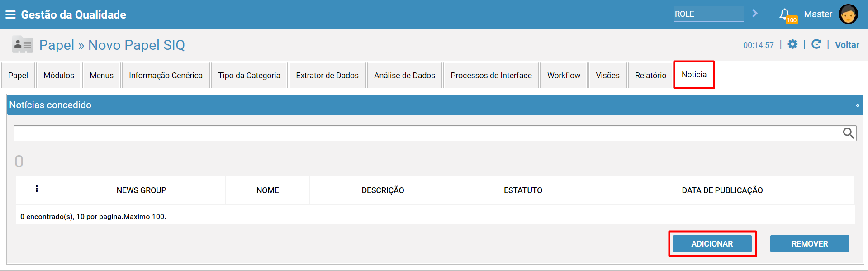Click the 10 per page link

point(81,217)
